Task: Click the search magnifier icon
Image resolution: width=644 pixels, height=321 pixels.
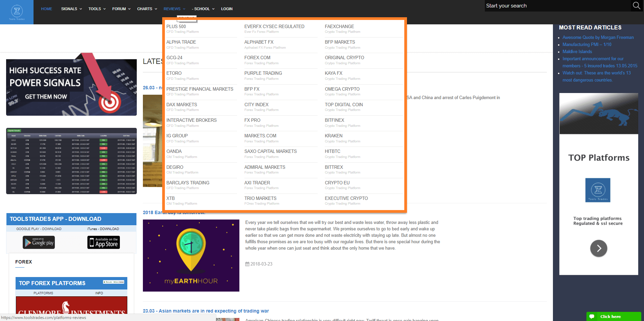Action: coord(636,5)
